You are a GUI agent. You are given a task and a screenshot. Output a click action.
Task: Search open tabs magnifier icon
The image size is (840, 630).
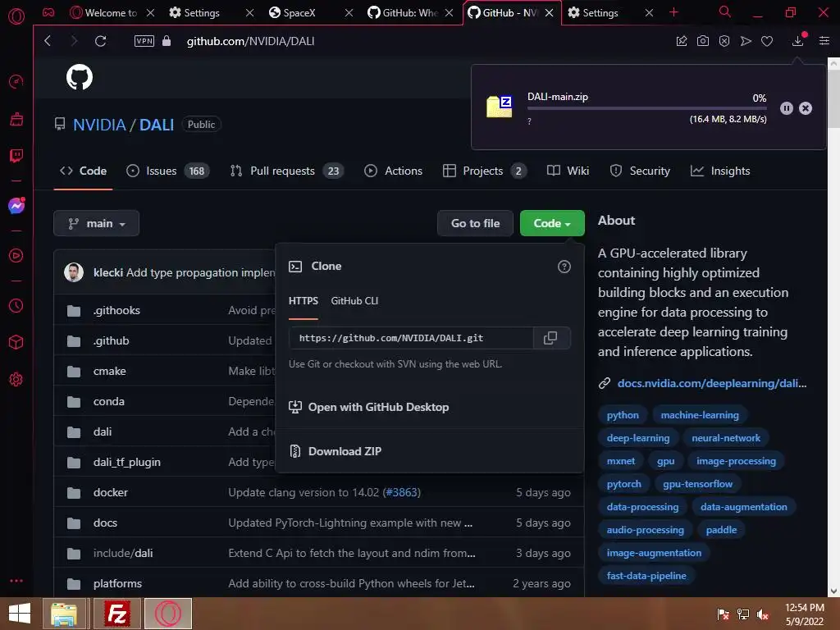[725, 11]
